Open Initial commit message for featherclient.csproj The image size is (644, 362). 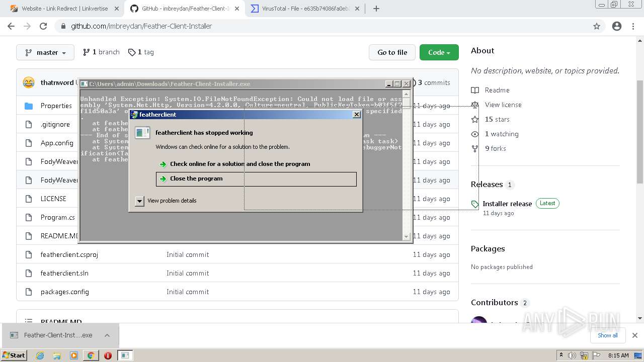pos(188,254)
